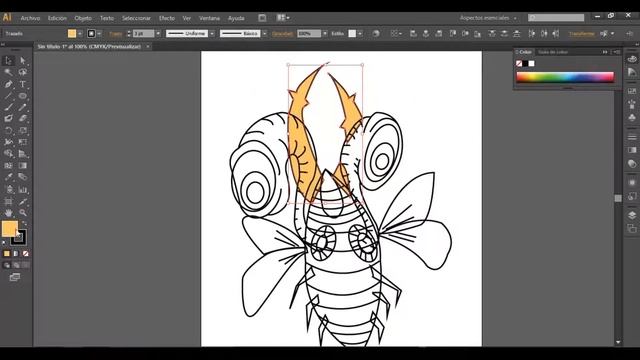Image resolution: width=640 pixels, height=360 pixels.
Task: Select the Hand tool
Action: 8,213
